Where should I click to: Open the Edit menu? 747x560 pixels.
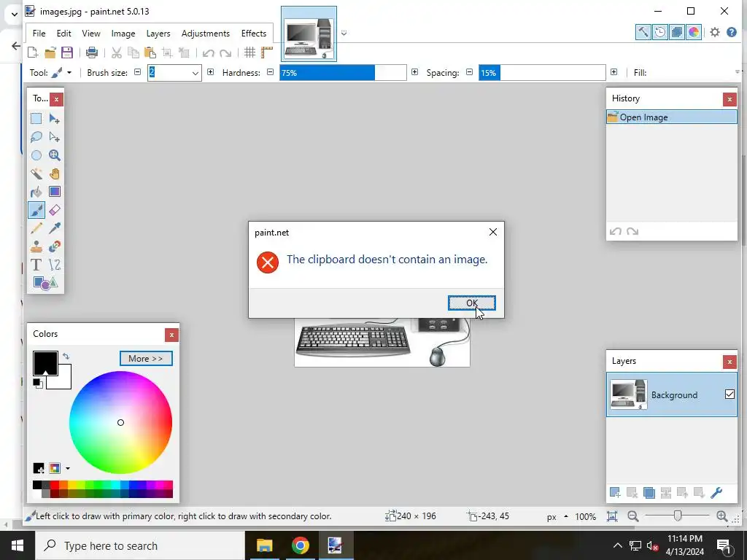64,34
